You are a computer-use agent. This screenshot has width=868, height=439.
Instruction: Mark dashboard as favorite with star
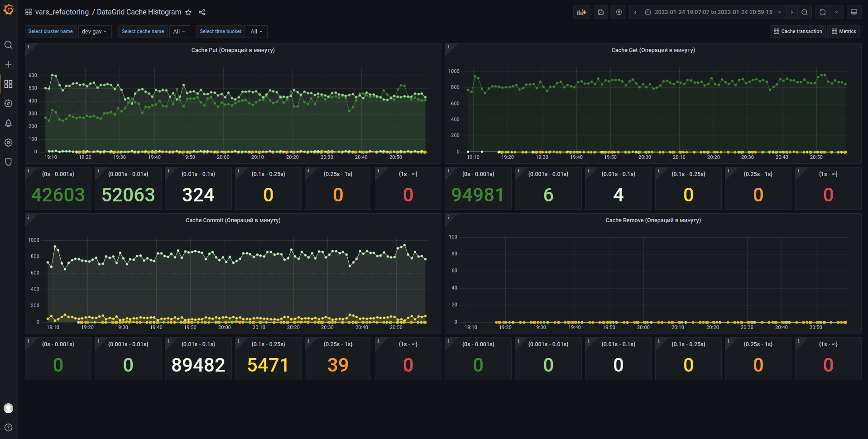click(188, 12)
